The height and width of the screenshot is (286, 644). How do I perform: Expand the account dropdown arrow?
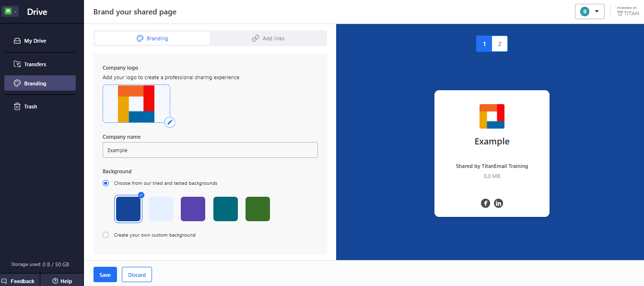click(597, 12)
